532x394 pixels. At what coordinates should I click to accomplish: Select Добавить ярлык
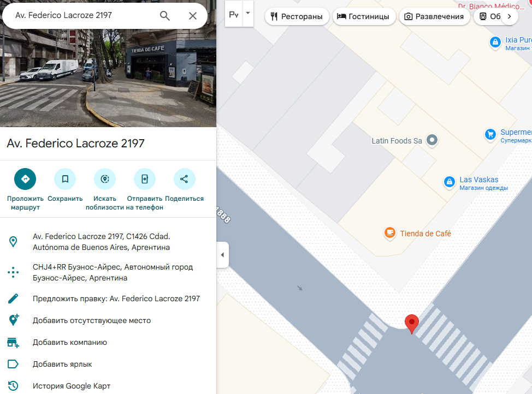(62, 364)
